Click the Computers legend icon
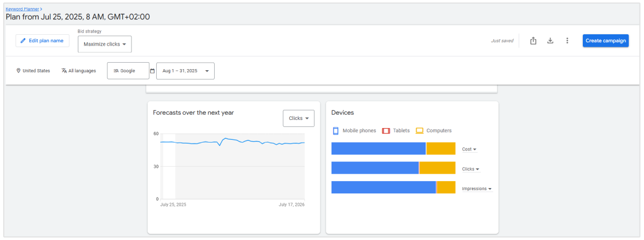644x240 pixels. pyautogui.click(x=420, y=131)
